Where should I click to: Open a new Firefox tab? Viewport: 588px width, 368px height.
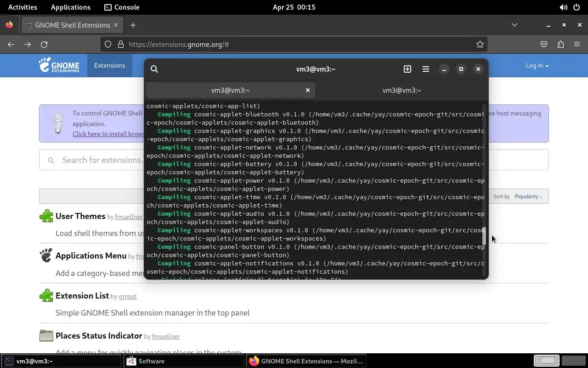tap(133, 25)
